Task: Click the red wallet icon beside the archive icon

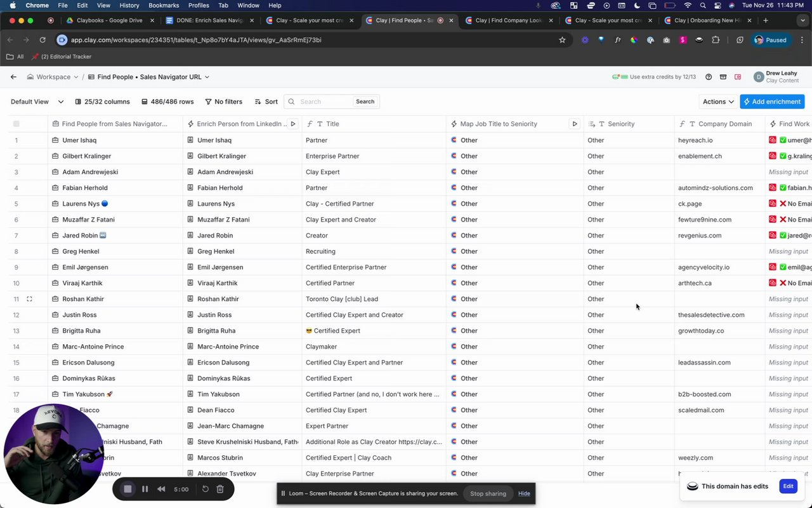Action: (x=738, y=77)
